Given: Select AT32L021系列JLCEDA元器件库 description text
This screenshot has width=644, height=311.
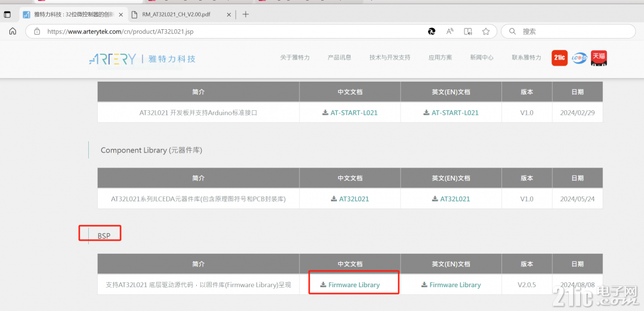Looking at the screenshot, I should (x=199, y=199).
